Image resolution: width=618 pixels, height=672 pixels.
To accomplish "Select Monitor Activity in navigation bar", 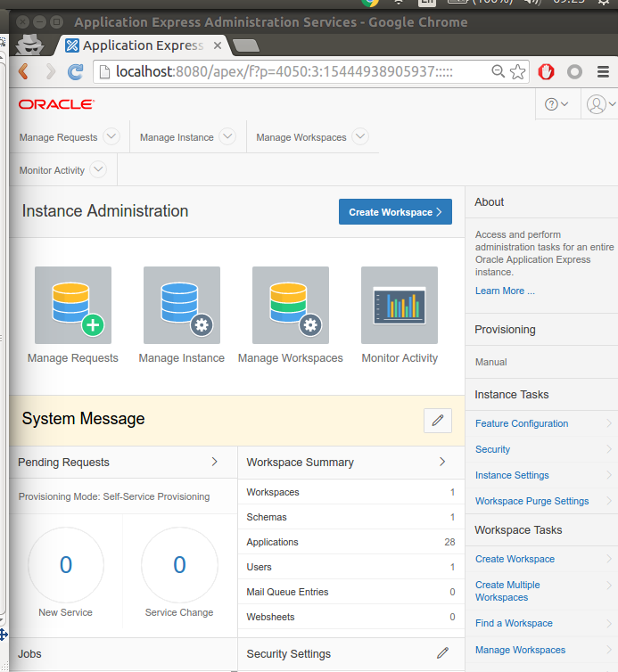I will coord(52,170).
